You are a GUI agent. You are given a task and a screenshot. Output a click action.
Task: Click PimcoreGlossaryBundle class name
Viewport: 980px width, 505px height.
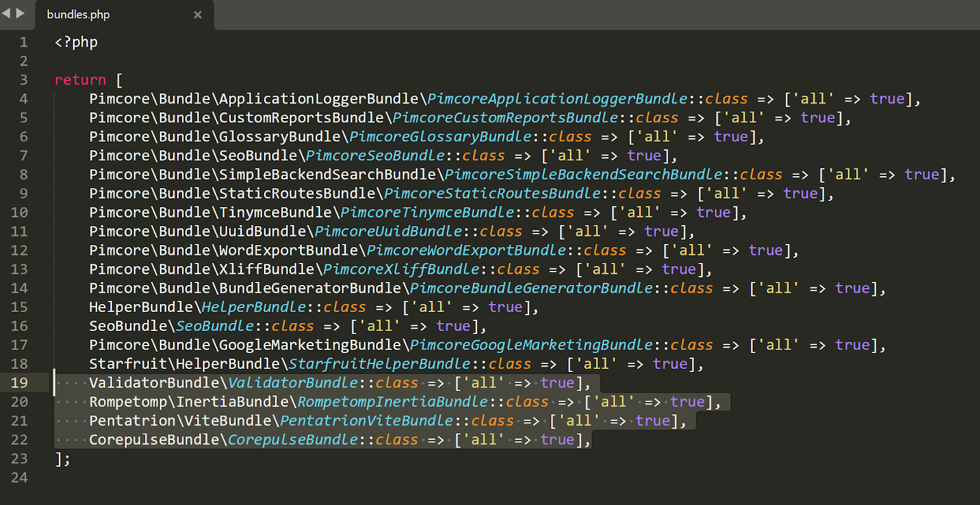coord(440,137)
